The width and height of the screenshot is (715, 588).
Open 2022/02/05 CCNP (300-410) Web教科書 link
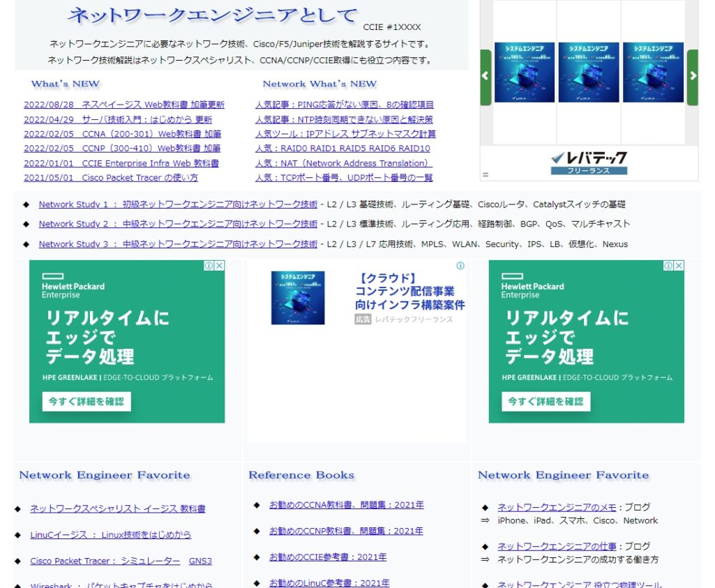coord(122,149)
